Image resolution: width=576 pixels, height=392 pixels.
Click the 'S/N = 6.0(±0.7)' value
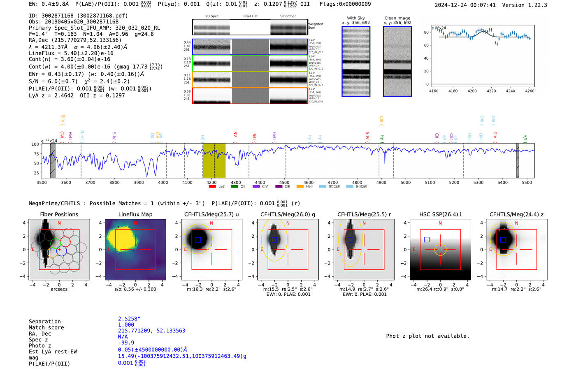coord(53,81)
